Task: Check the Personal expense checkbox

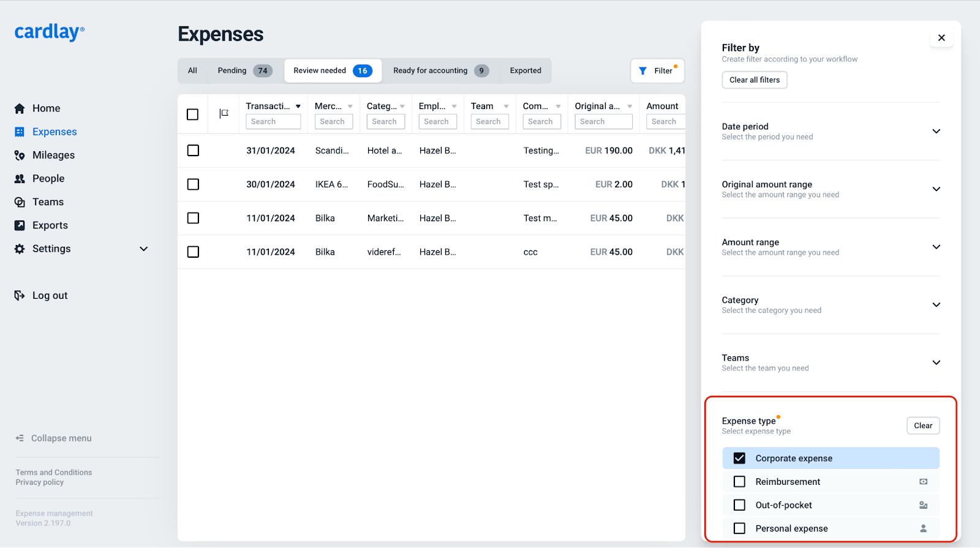Action: (x=739, y=528)
